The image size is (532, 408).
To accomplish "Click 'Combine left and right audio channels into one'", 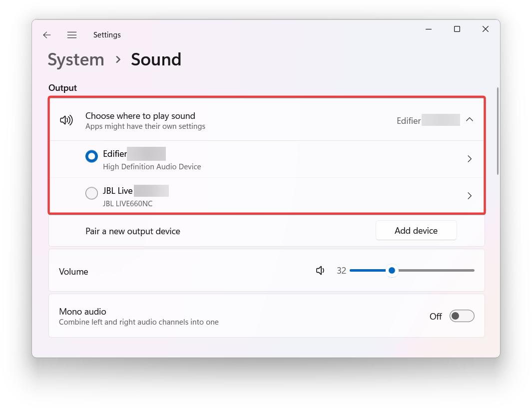I will (139, 322).
